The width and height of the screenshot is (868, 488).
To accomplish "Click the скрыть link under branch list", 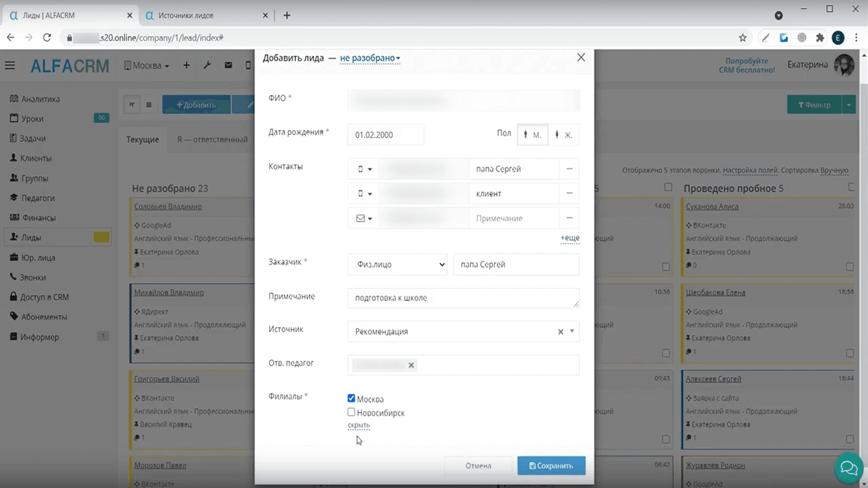I will 358,425.
